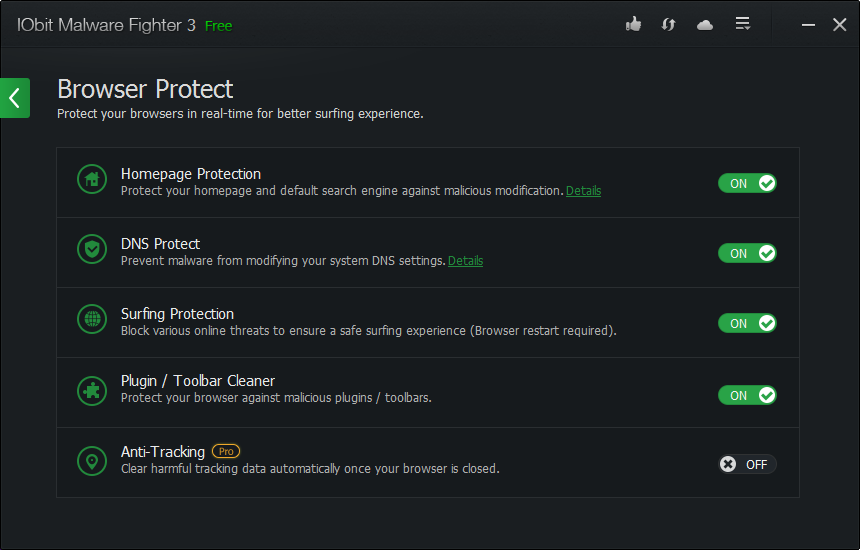Open Details link for Homepage Protection
This screenshot has height=550, width=860.
(x=584, y=191)
